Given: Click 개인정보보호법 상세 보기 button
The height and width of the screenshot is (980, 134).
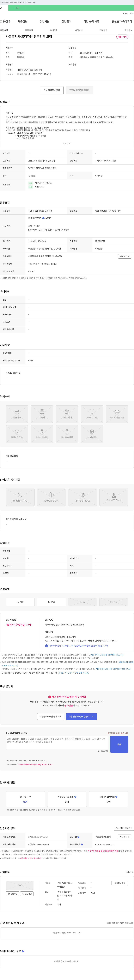Looking at the screenshot, I should pyautogui.click(x=51, y=716).
